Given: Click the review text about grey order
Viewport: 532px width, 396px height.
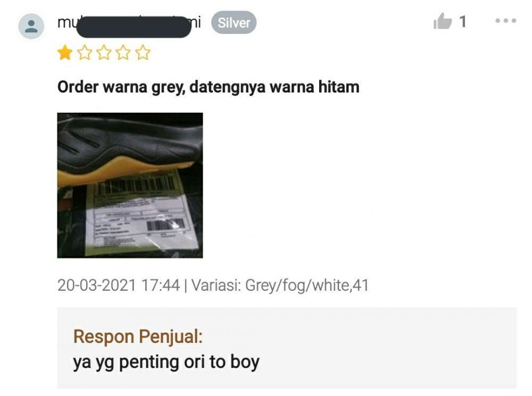Looking at the screenshot, I should click(209, 87).
